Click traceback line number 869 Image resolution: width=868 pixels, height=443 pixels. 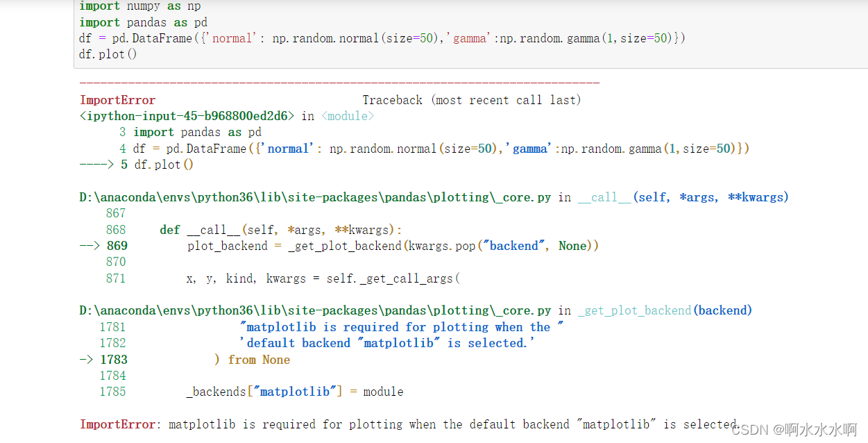click(x=117, y=246)
